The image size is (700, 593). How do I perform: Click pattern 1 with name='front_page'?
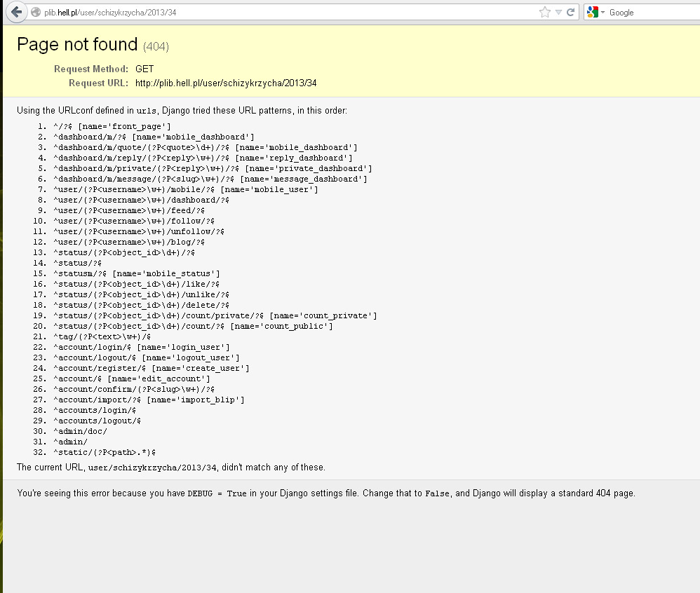(112, 126)
